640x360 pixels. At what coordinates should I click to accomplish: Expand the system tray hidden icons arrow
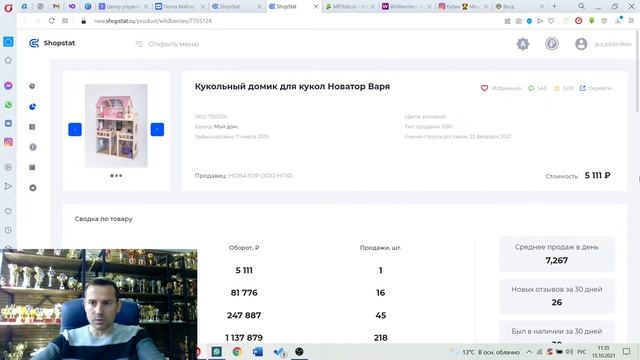pyautogui.click(x=529, y=352)
